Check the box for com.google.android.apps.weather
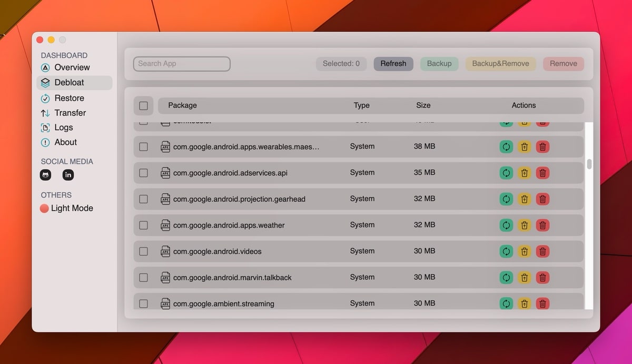Viewport: 632px width, 364px height. (143, 225)
